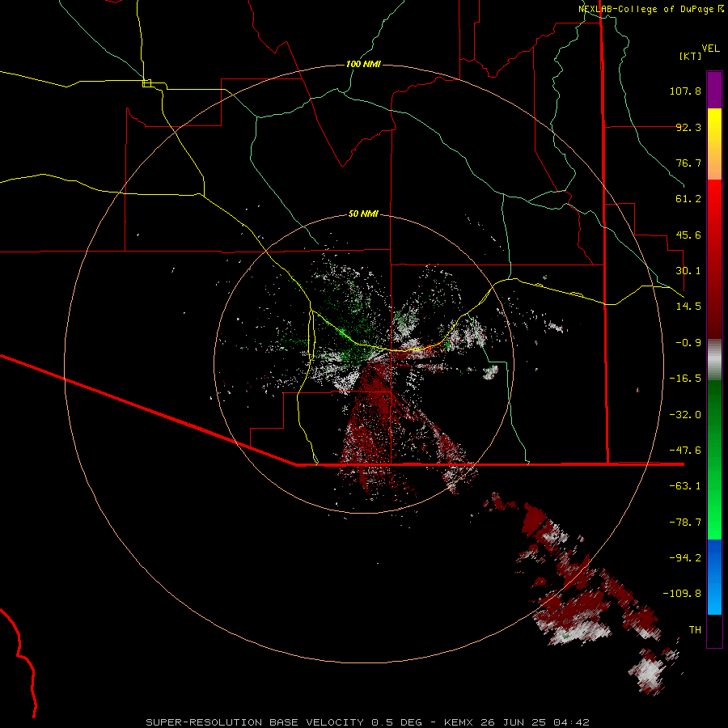
Task: Pick the green segment of the color bar
Action: pos(714,459)
